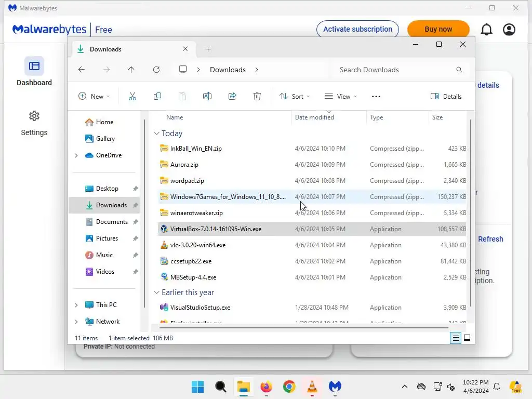Open the See more three-dots menu
Image resolution: width=532 pixels, height=399 pixels.
tap(376, 96)
